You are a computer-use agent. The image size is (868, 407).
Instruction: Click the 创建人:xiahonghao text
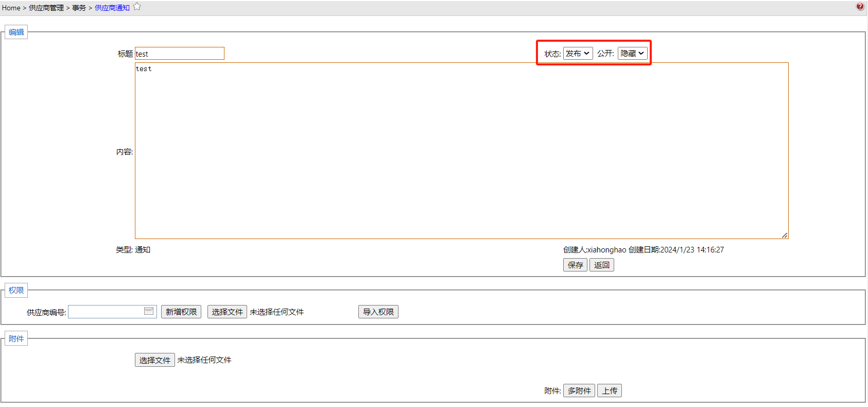click(595, 249)
